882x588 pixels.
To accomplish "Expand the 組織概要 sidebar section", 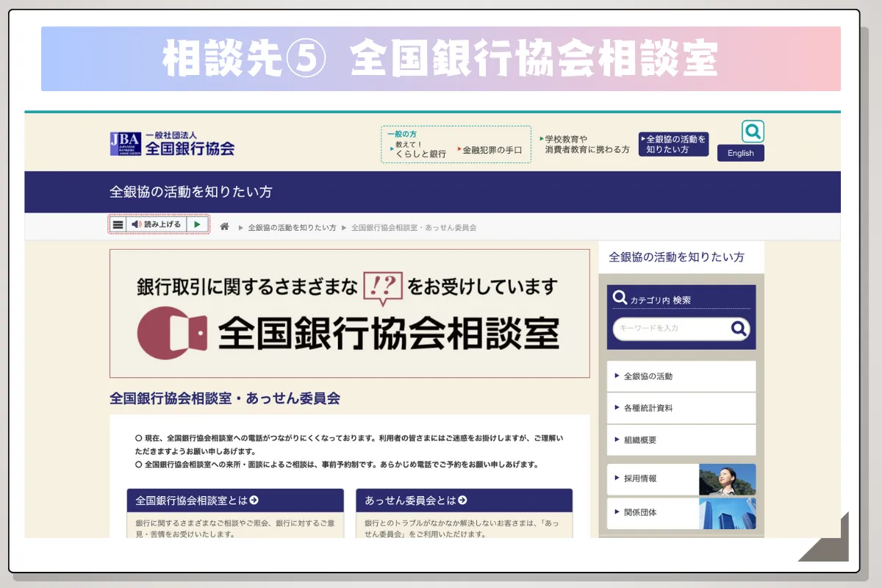I will coord(642,440).
